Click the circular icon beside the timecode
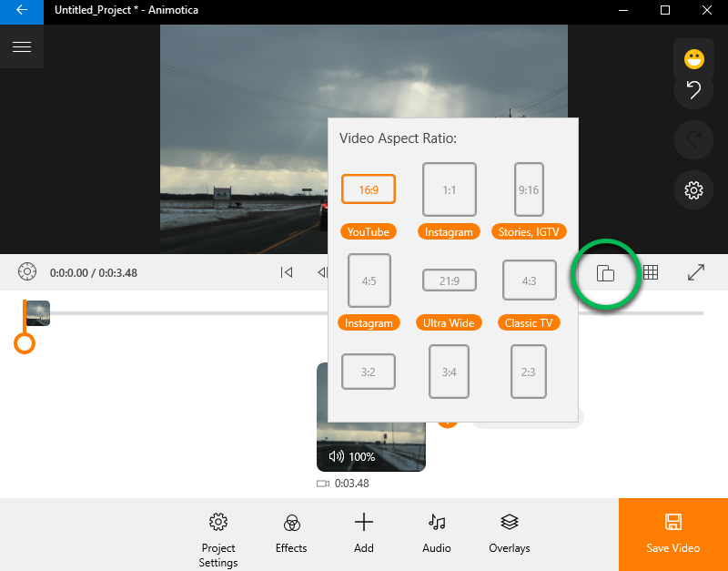This screenshot has height=571, width=728. tap(27, 271)
